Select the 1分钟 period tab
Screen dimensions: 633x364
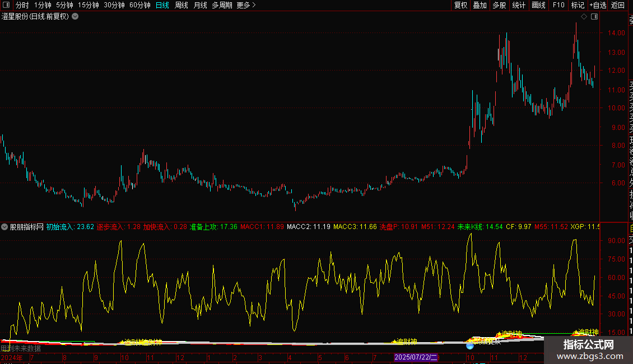pos(43,5)
